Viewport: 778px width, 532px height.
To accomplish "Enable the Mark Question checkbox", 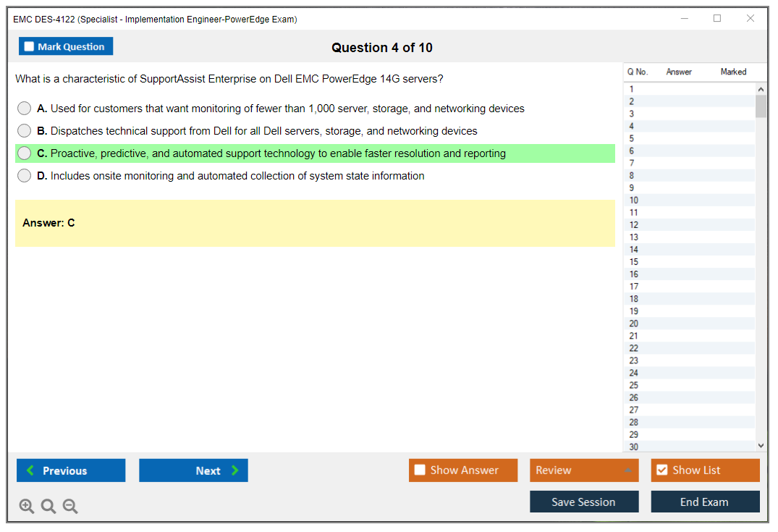I will pyautogui.click(x=29, y=46).
